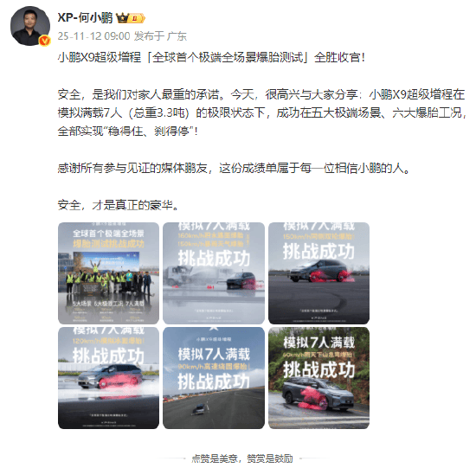Screen dimensions: 476x468
Task: Click the paragraph thanking media friends
Action: [234, 168]
